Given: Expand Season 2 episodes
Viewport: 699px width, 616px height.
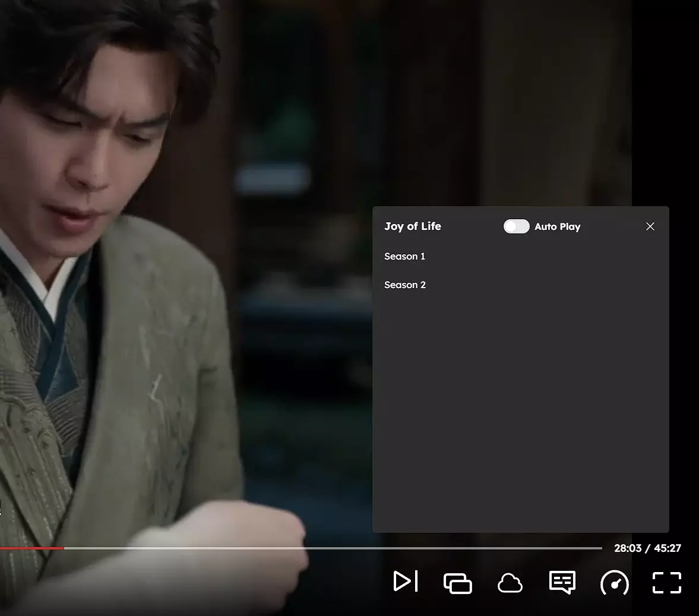Looking at the screenshot, I should 405,285.
